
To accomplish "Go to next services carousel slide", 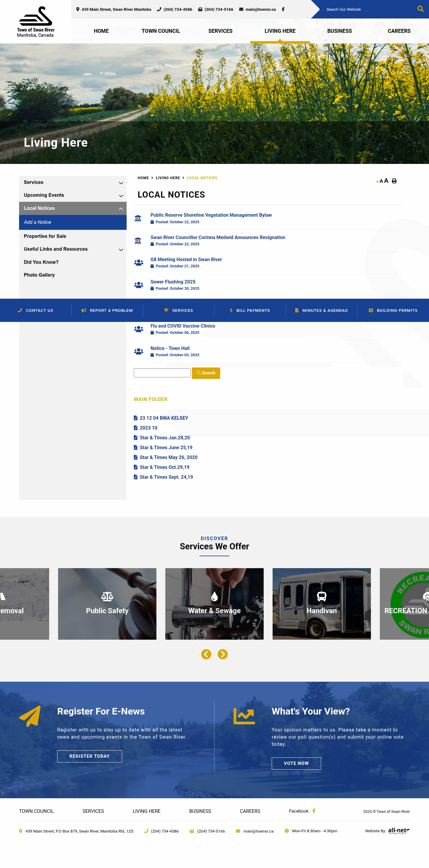I will coord(223,654).
